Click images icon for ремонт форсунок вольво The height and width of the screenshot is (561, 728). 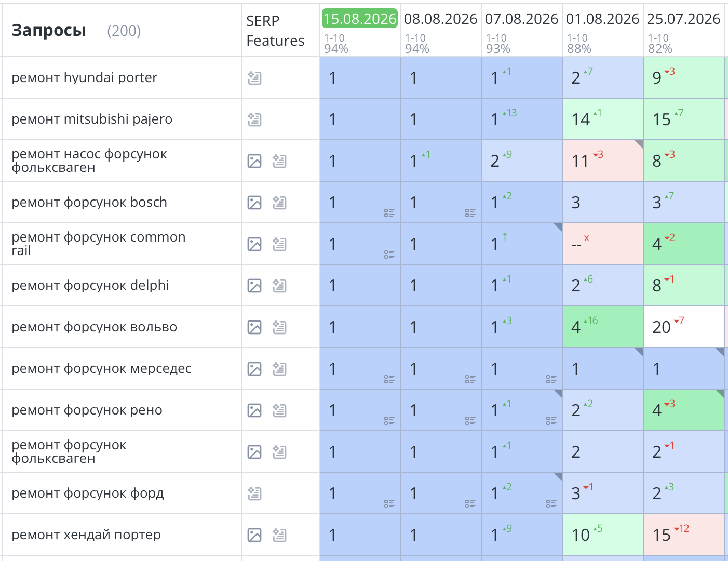[254, 327]
